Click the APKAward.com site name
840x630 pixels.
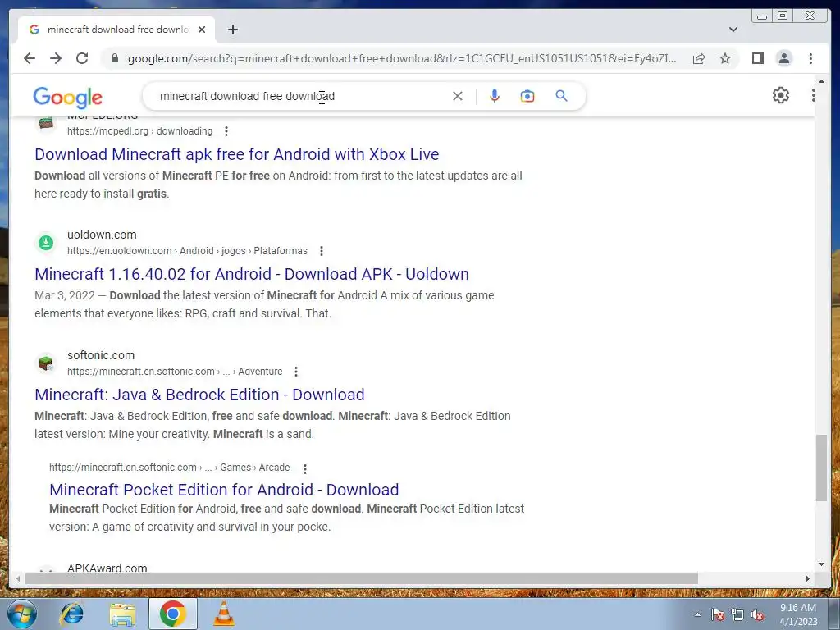pyautogui.click(x=107, y=568)
